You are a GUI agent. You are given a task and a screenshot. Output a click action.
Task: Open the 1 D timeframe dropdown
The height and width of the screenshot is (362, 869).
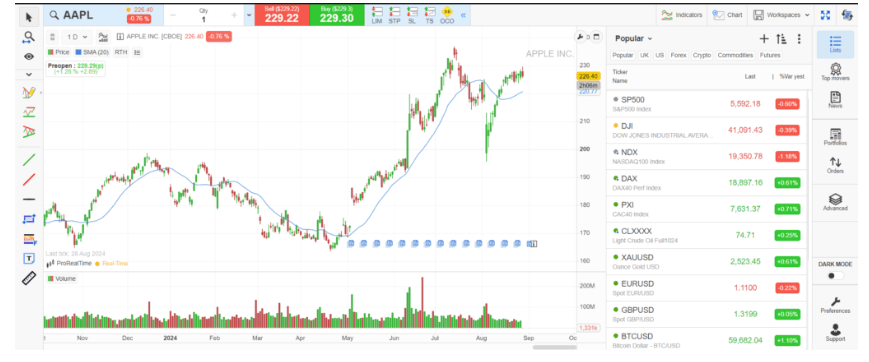[77, 37]
